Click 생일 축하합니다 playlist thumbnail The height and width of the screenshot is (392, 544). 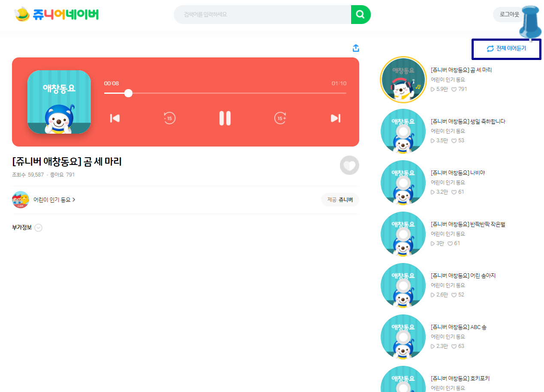point(403,131)
